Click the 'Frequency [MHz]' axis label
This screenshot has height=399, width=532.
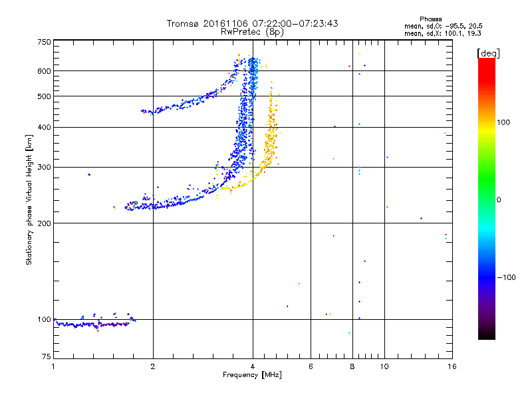252,375
